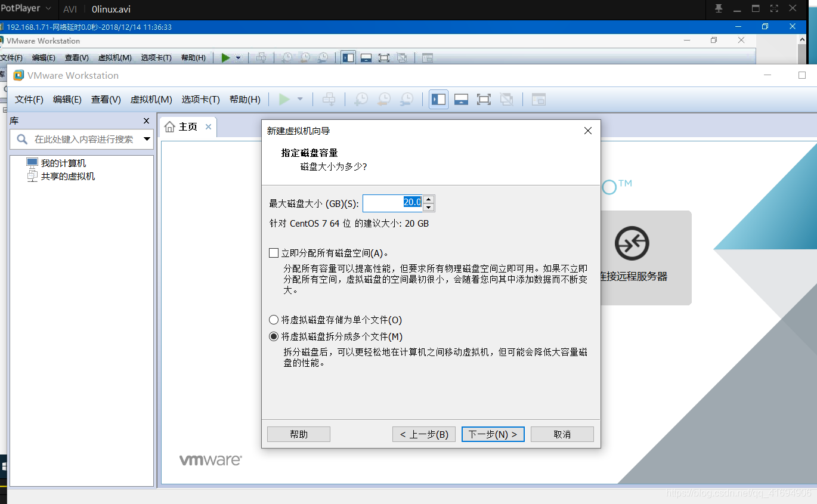Open 选项卡(T) menu in back VMware window
Viewport: 817px width, 504px height.
(156, 58)
